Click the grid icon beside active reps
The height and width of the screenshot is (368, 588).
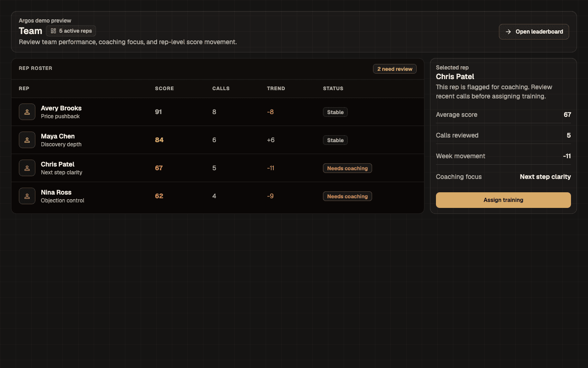coord(53,31)
